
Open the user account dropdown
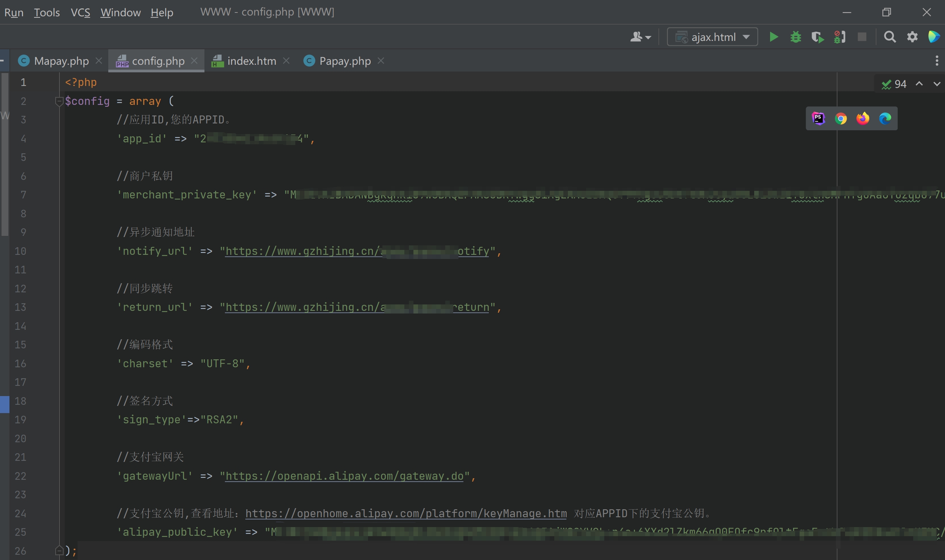[x=640, y=37]
